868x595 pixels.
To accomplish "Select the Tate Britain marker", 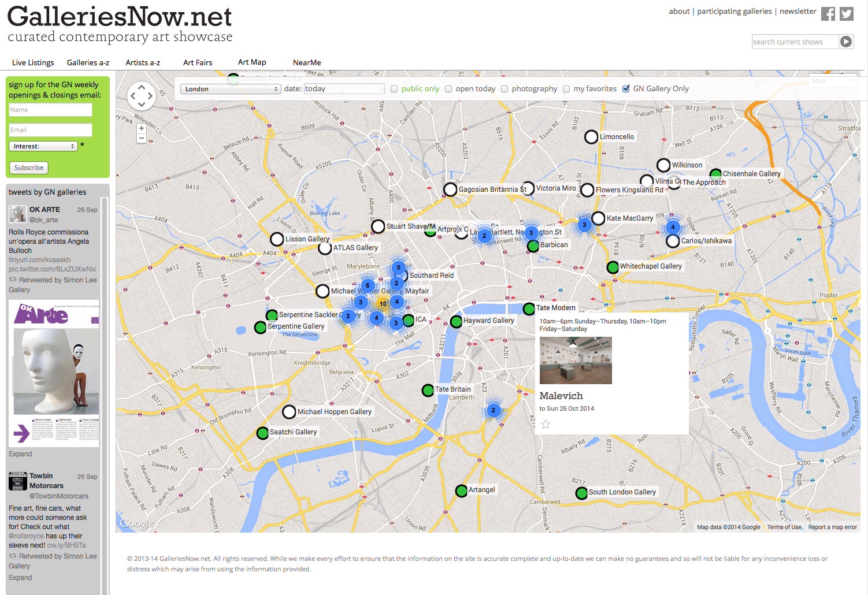I will (428, 391).
